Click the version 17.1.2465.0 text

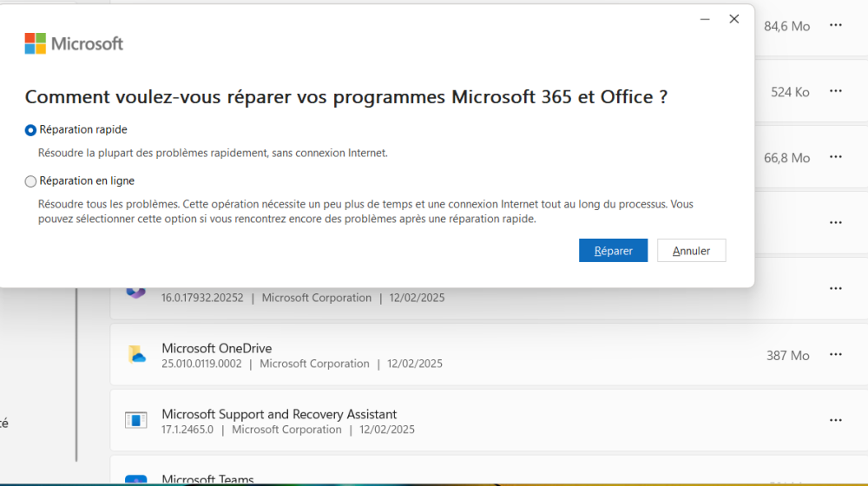pyautogui.click(x=187, y=430)
